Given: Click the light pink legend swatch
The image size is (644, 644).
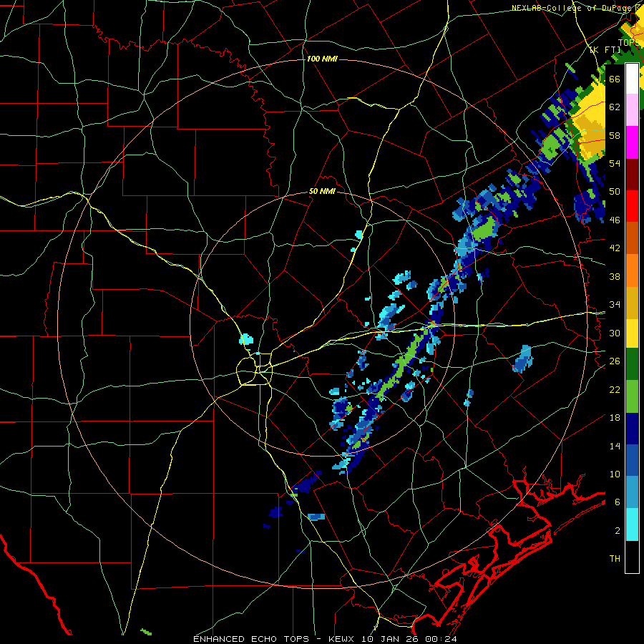Looking at the screenshot, I should (x=632, y=109).
